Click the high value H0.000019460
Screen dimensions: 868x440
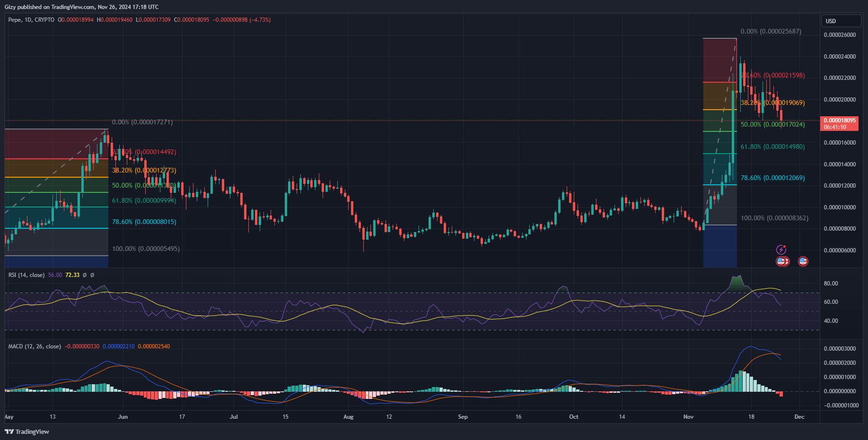115,20
